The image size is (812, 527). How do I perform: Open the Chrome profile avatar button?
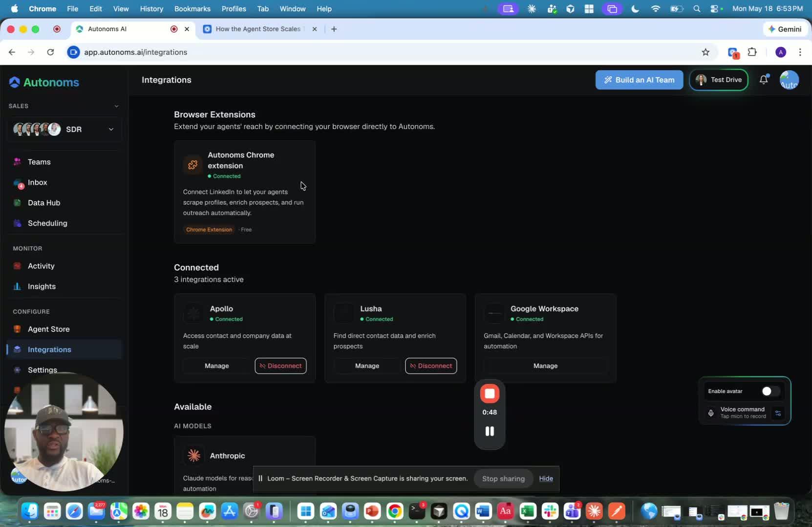[781, 52]
